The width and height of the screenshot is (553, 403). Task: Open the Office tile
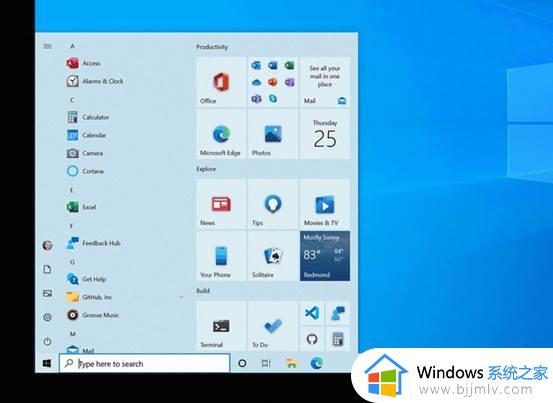(221, 82)
